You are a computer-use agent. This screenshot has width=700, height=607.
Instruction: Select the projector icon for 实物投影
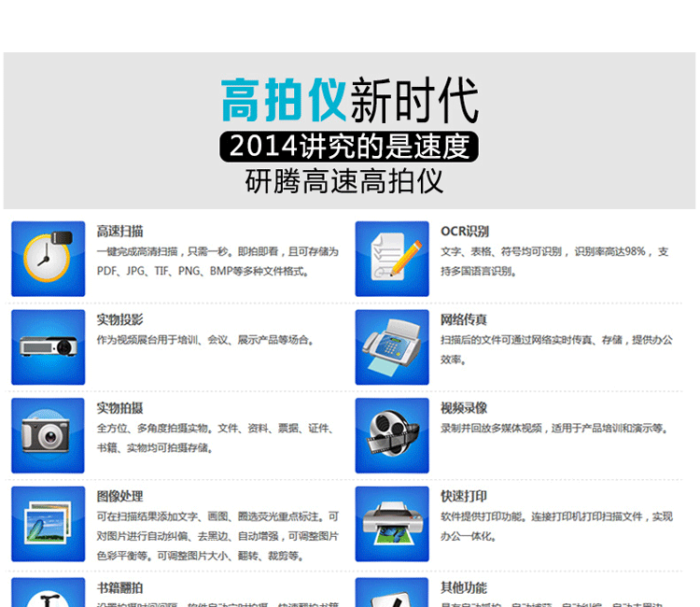pyautogui.click(x=49, y=347)
